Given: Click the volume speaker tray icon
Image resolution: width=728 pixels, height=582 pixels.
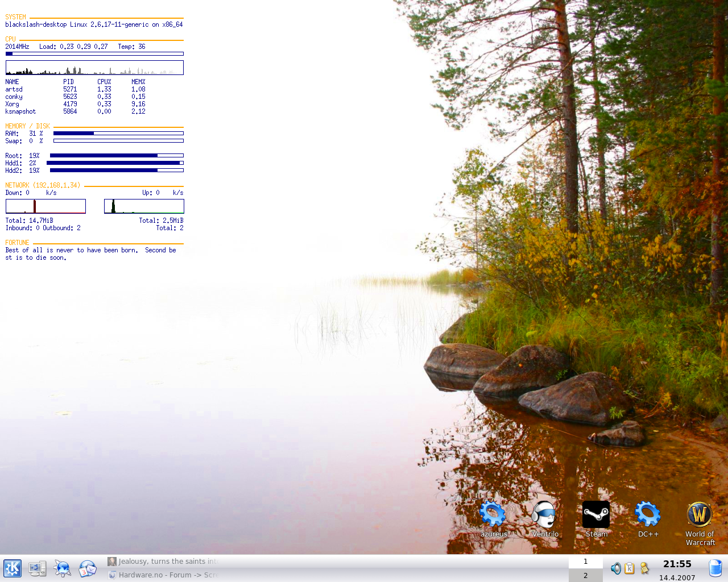Looking at the screenshot, I should pyautogui.click(x=616, y=568).
